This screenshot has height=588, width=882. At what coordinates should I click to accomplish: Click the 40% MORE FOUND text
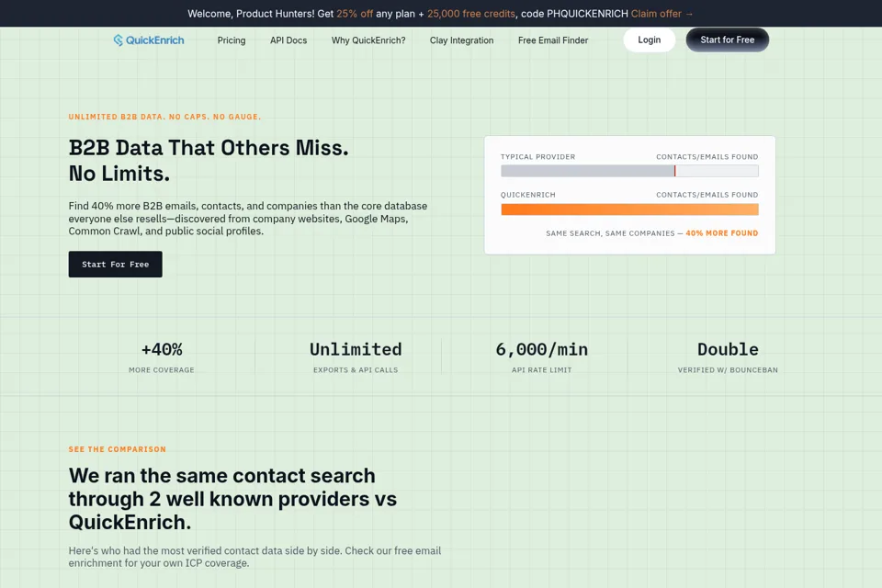click(722, 233)
